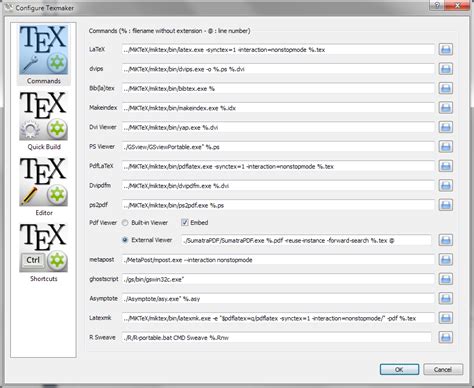Open the Quick Build configuration page
This screenshot has height=388, width=474.
43,121
